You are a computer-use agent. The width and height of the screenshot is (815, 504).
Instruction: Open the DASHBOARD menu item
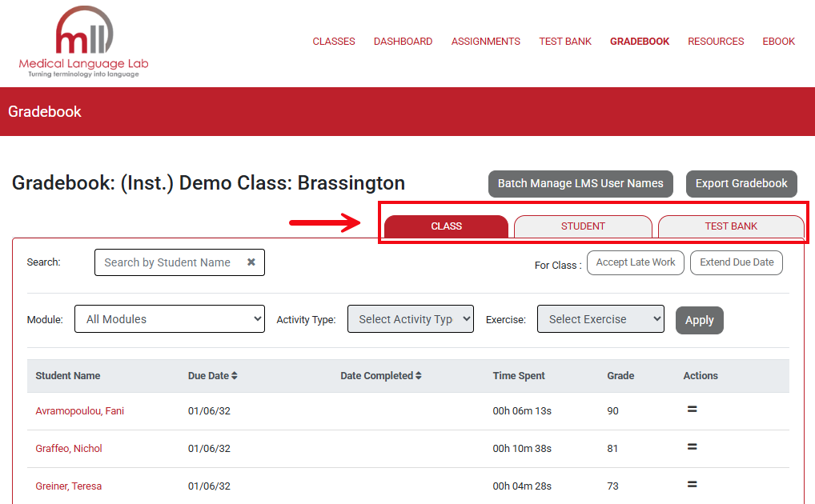(403, 41)
